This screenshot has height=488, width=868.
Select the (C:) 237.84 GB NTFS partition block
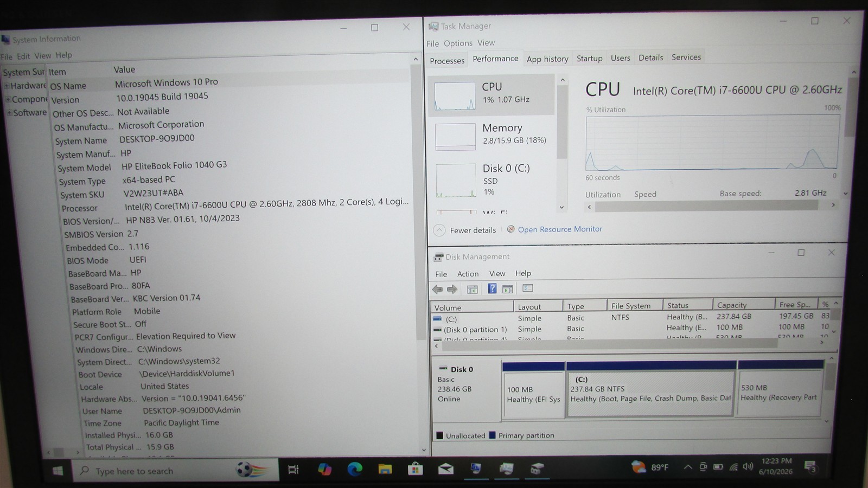650,389
